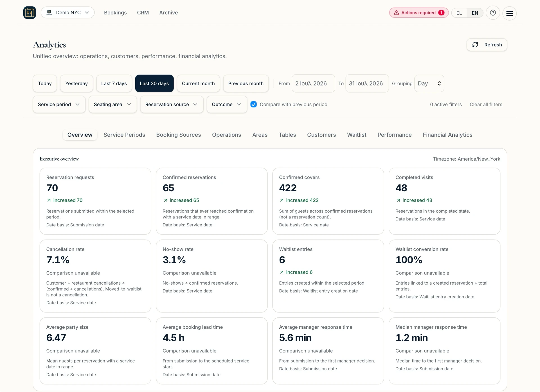
Task: Open the Waitlist tab
Action: pos(357,135)
